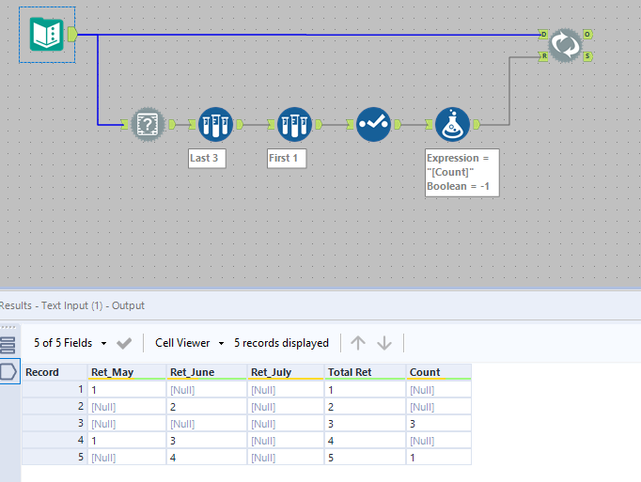The height and width of the screenshot is (482, 641).
Task: Click the Ret_June column header
Action: point(191,372)
